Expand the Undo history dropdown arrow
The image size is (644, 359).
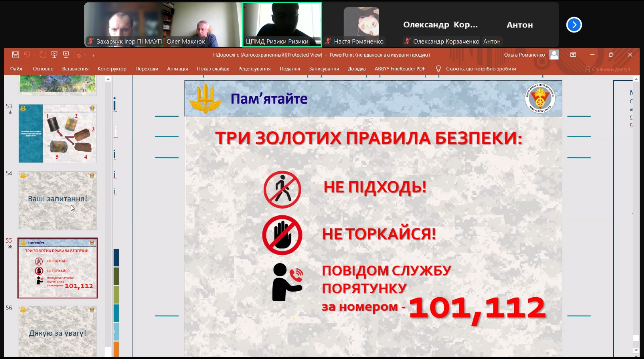34,55
